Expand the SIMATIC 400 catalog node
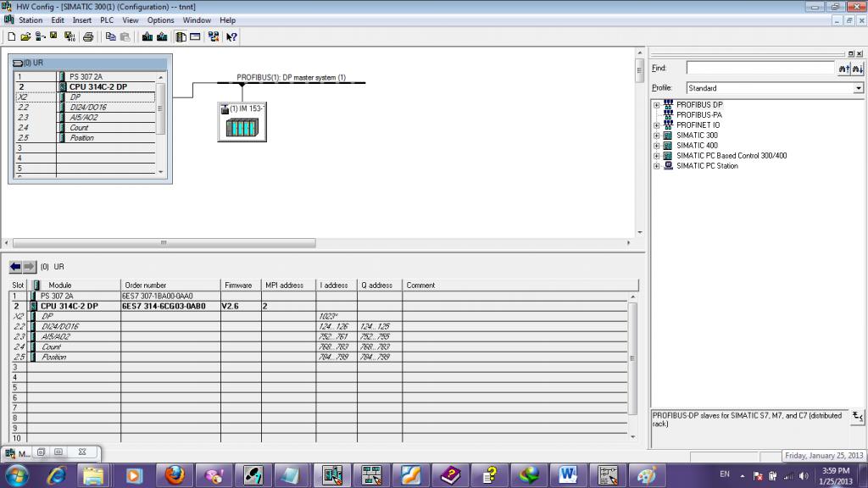 657,146
